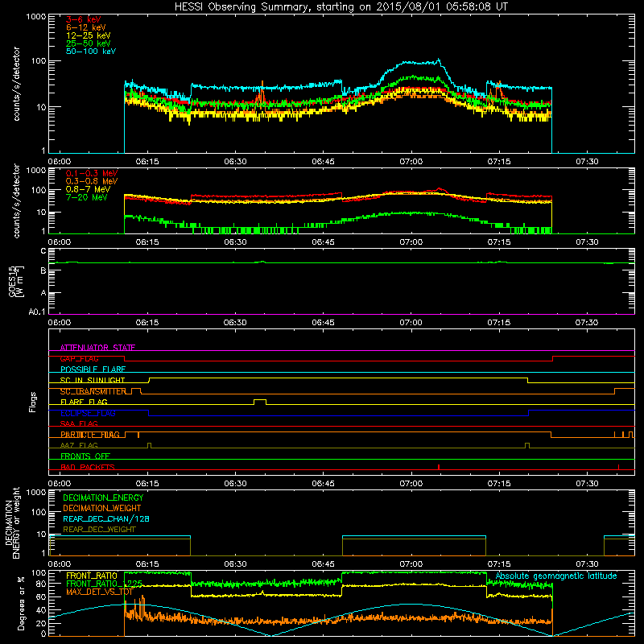
Task: Click the 07:00 tick label under the Flags panel
Action: click(411, 484)
